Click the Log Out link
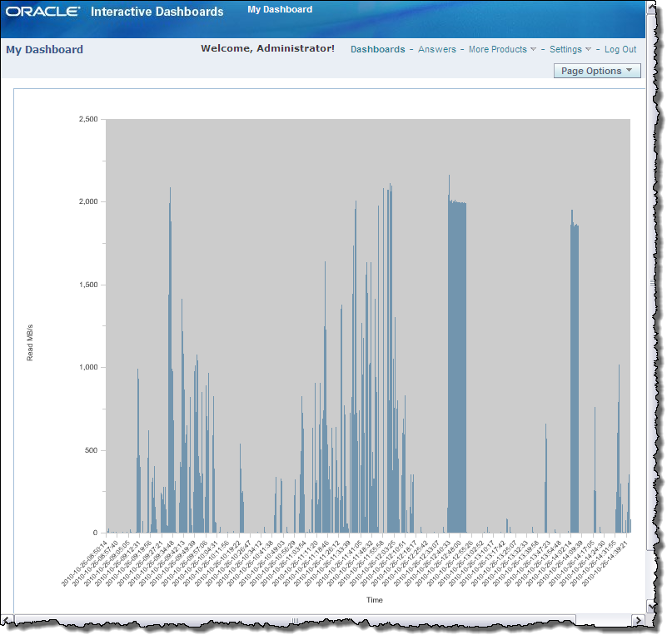The image size is (672, 640). coord(620,50)
